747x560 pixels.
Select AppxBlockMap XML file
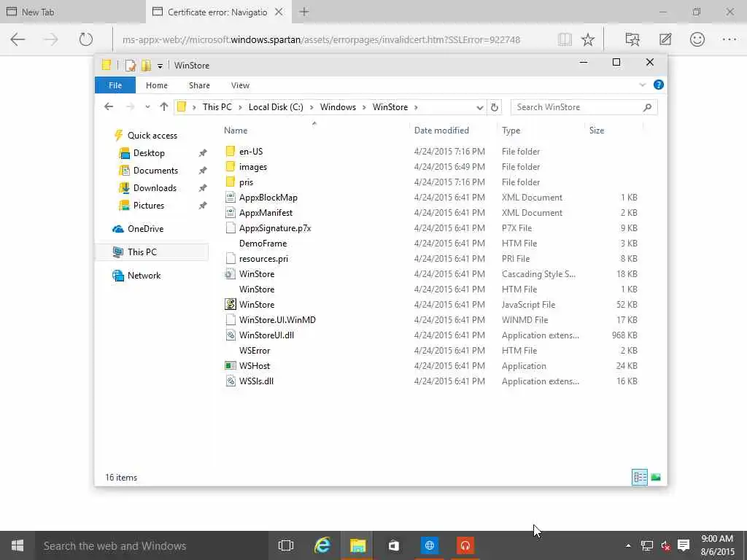[268, 197]
